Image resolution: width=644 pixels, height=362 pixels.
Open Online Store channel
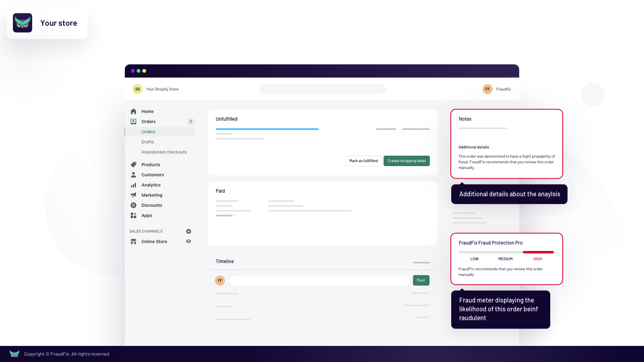(154, 242)
